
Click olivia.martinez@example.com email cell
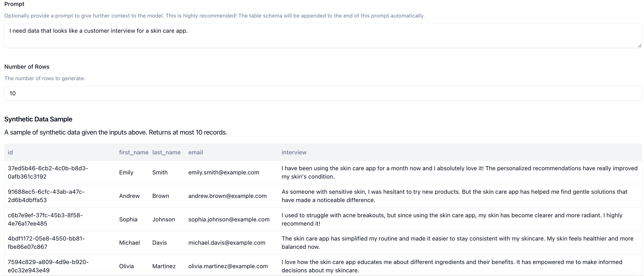(x=228, y=266)
